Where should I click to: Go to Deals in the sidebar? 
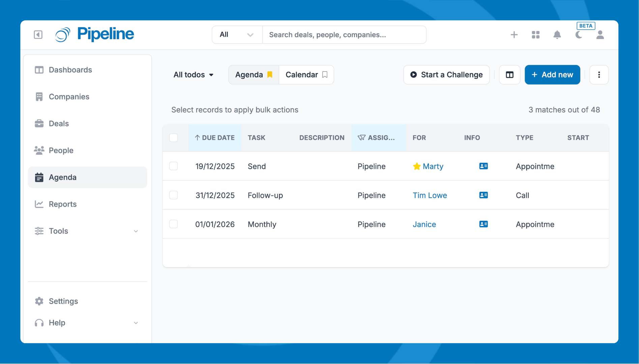click(x=59, y=124)
